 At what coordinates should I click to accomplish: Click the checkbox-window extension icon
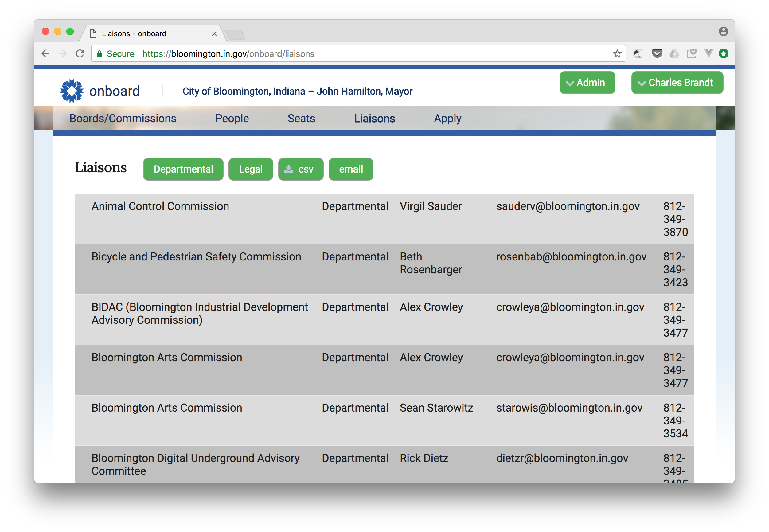click(x=691, y=54)
